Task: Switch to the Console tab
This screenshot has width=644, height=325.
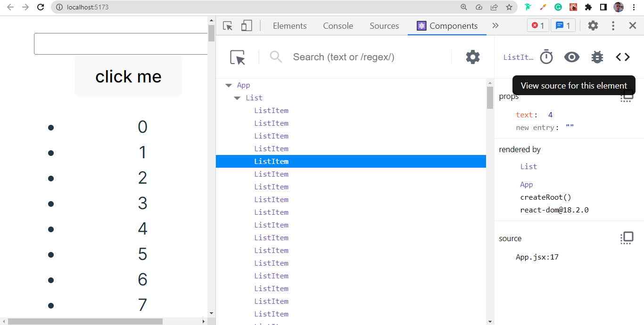Action: 338,26
